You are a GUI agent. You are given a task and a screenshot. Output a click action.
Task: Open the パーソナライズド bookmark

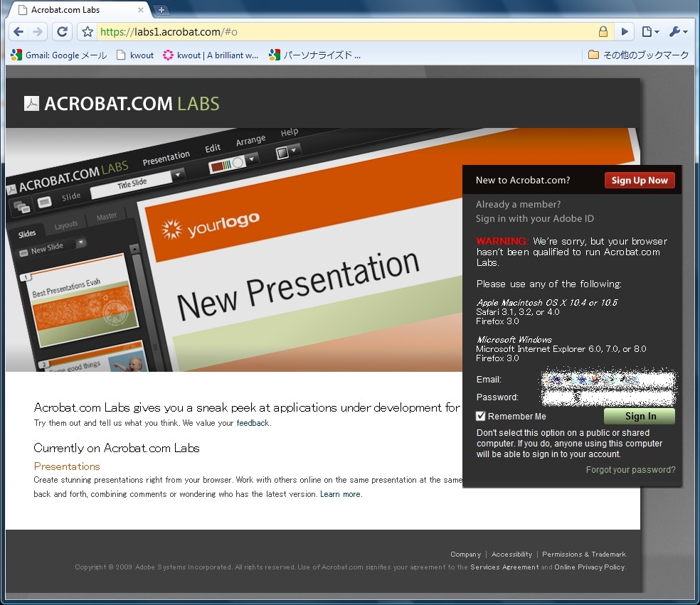pos(314,55)
